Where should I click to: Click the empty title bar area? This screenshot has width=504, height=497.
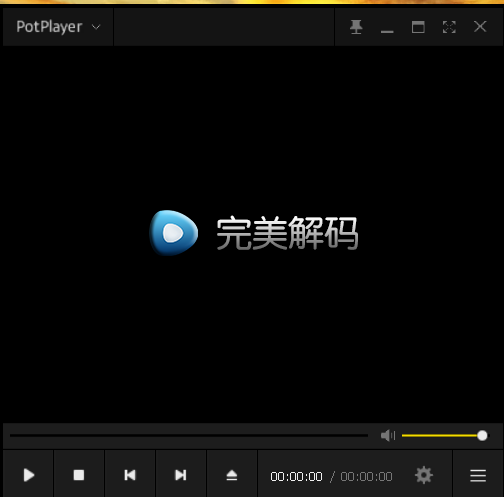click(x=224, y=27)
